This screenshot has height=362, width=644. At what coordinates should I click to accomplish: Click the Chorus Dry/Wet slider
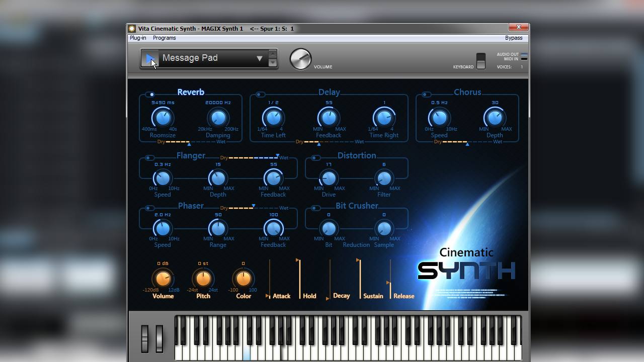tap(467, 142)
